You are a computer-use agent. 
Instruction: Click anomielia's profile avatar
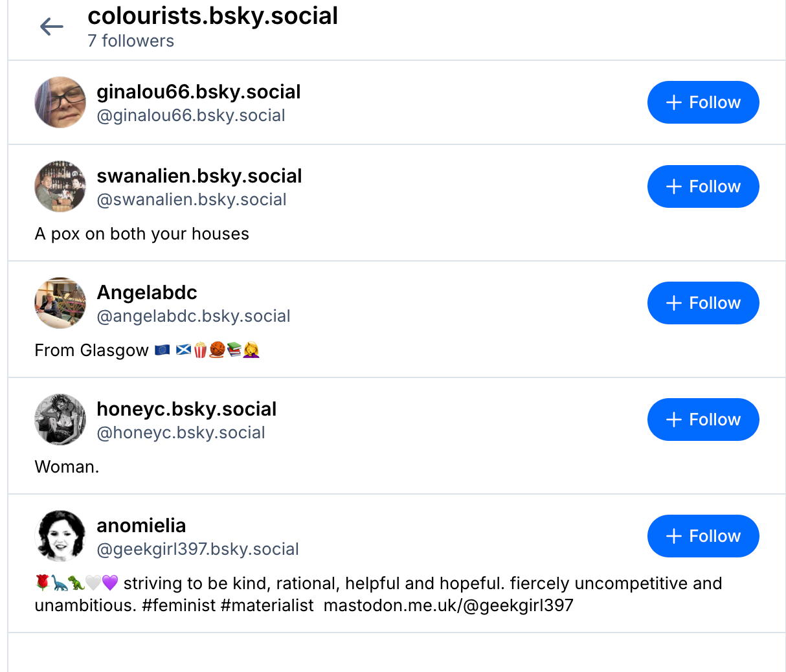60,536
